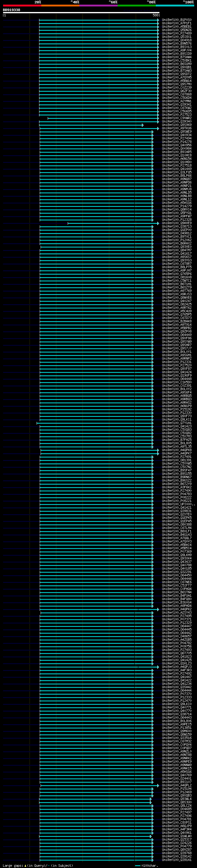The width and height of the screenshot is (197, 868).
Task: Select the UniRef100_Q9S7M0 label
Action: click(x=176, y=84)
